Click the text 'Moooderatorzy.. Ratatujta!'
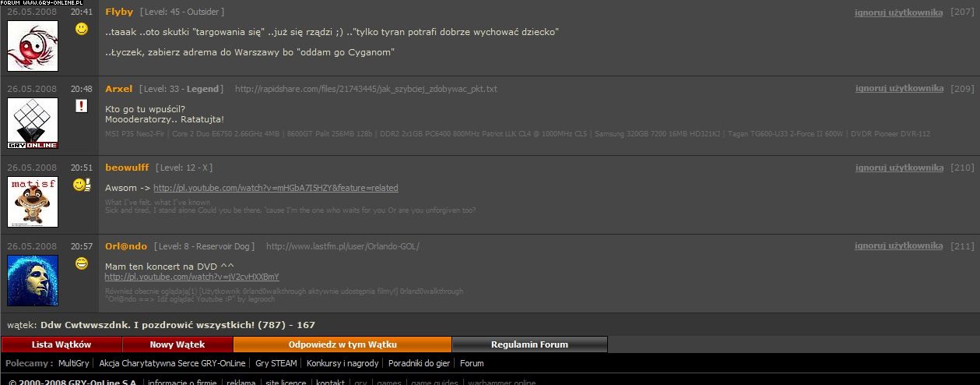Screen dimensions: 980x385 (x=164, y=119)
